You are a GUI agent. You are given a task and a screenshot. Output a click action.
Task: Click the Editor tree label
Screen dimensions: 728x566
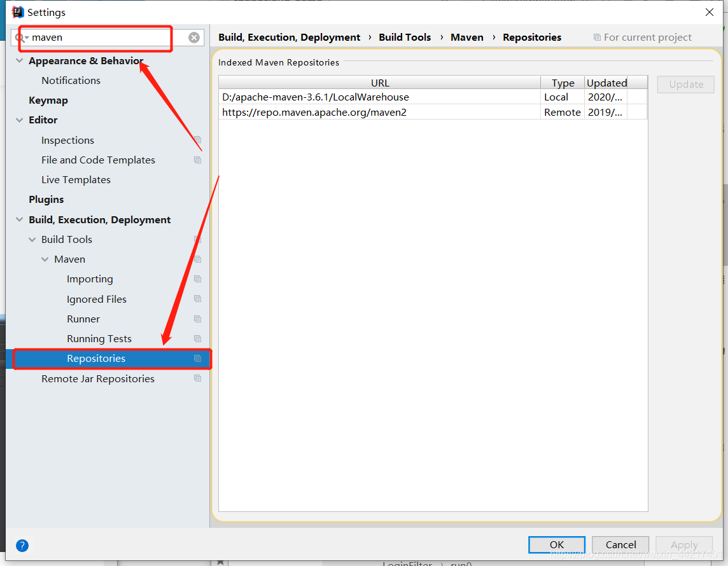point(43,120)
